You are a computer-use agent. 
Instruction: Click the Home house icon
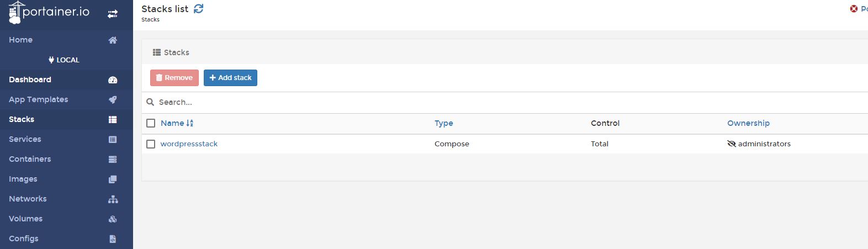point(113,40)
